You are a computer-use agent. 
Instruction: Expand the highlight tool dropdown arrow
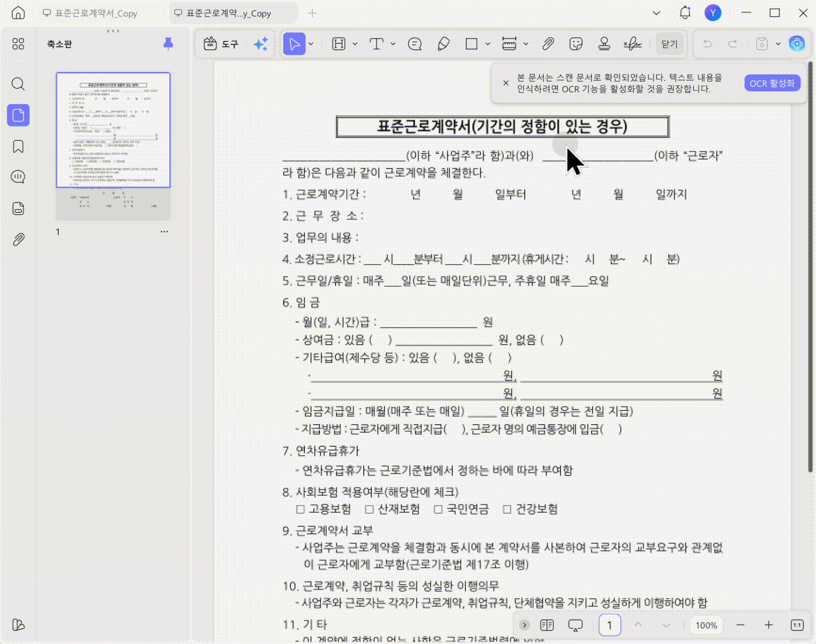[x=355, y=44]
